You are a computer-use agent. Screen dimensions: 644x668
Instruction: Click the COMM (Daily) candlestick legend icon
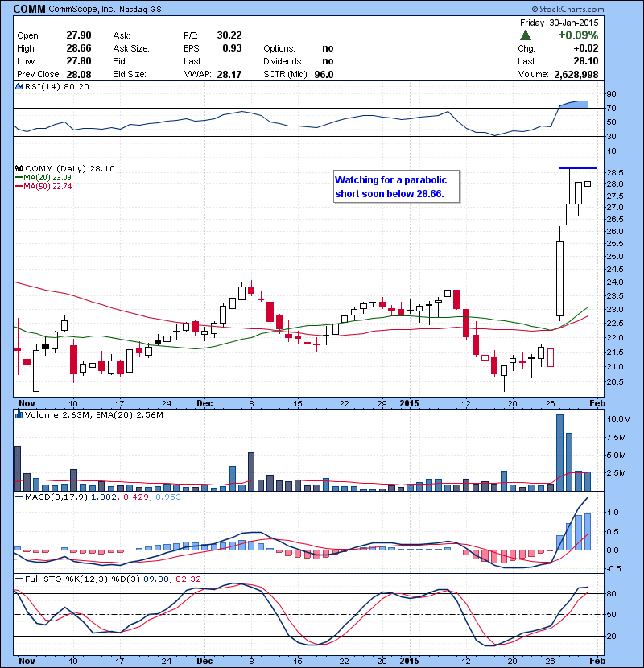coord(18,168)
